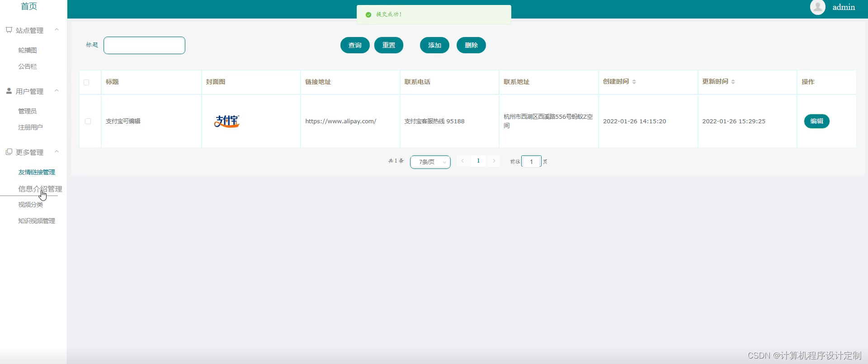Collapse the 站点管理 section chevron
This screenshot has height=364, width=868.
(x=57, y=30)
